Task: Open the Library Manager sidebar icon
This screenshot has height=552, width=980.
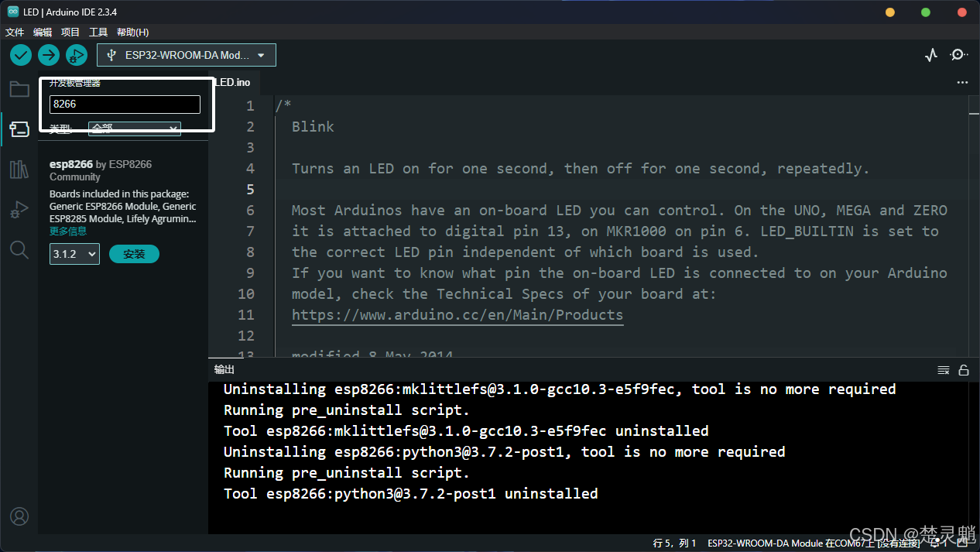Action: pos(19,170)
